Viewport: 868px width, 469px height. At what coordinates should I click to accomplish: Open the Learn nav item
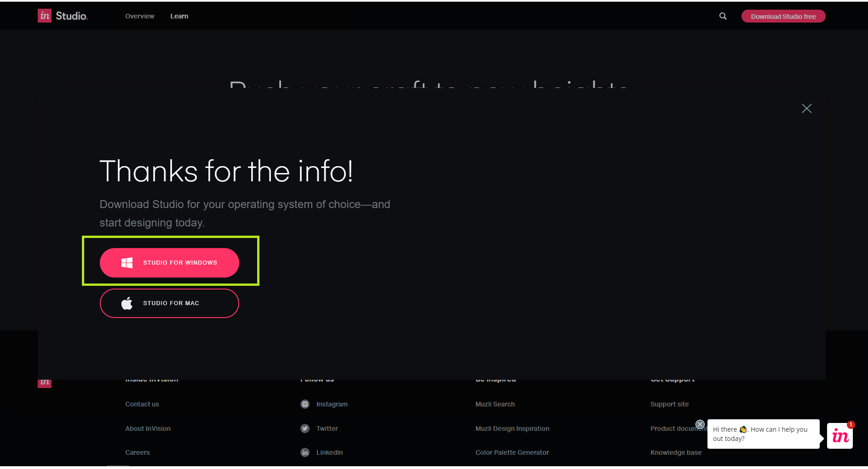click(x=179, y=16)
